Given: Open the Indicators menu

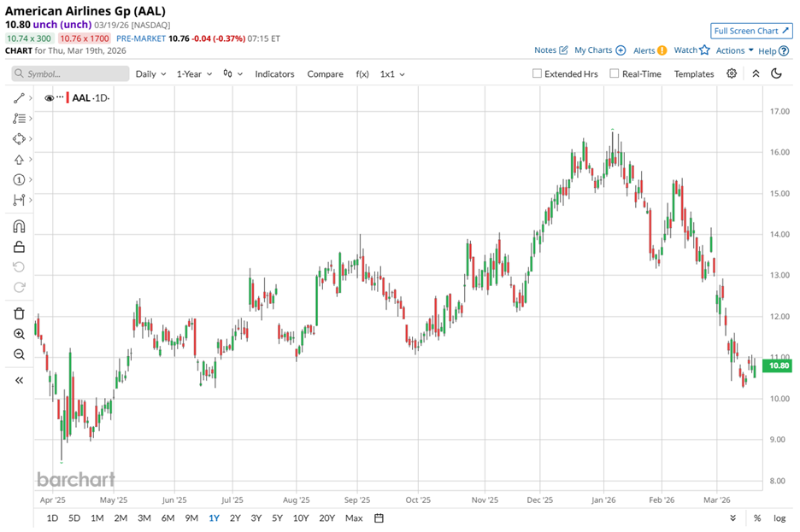Looking at the screenshot, I should pos(274,74).
